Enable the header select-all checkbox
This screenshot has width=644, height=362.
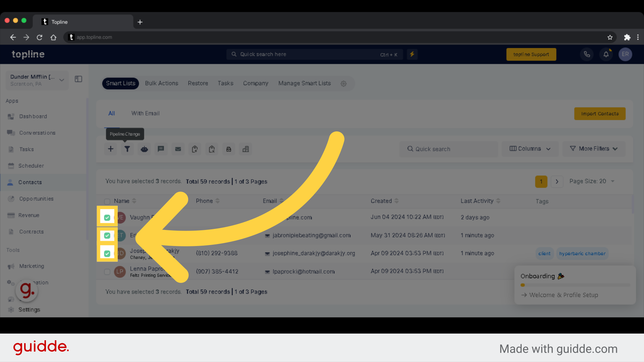click(x=107, y=201)
